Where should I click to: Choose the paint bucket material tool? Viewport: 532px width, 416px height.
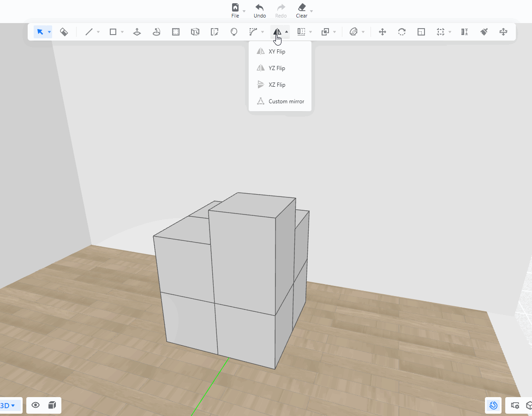click(64, 32)
